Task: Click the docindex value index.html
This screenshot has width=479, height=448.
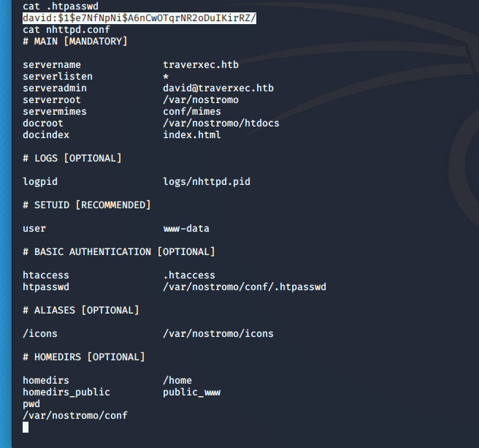Action: (192, 135)
